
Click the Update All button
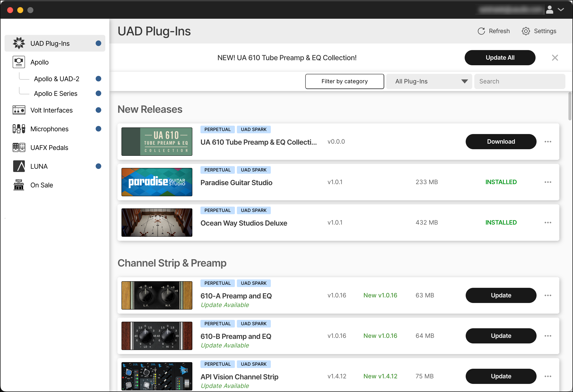pyautogui.click(x=500, y=57)
